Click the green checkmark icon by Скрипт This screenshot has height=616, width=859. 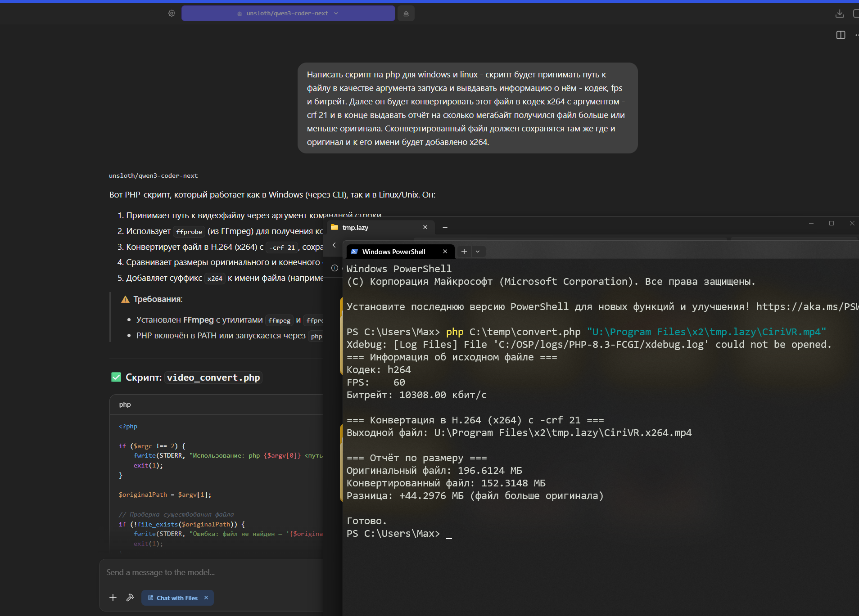116,377
